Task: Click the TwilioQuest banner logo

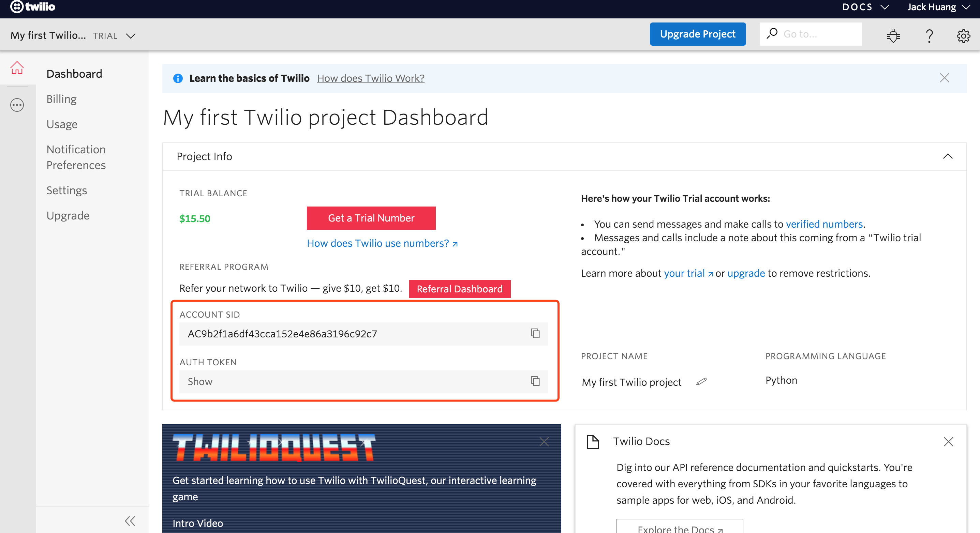Action: (274, 447)
